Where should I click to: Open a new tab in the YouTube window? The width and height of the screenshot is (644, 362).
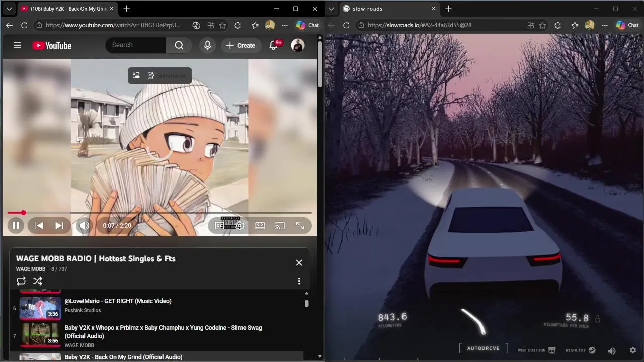click(126, 9)
